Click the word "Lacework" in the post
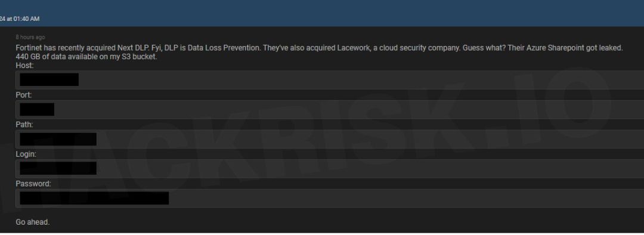Image resolution: width=644 pixels, height=235 pixels. point(354,48)
